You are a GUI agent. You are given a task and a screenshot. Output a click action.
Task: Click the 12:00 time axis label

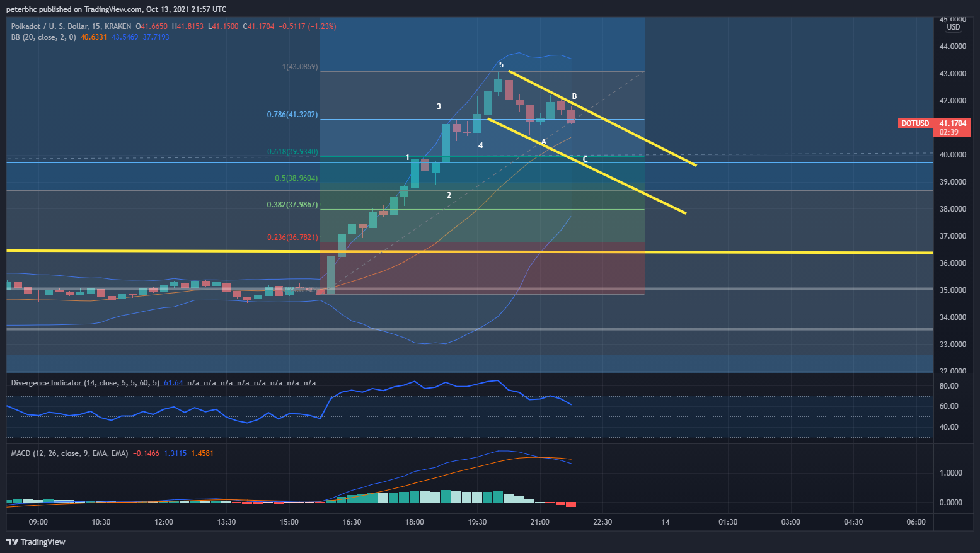(164, 522)
